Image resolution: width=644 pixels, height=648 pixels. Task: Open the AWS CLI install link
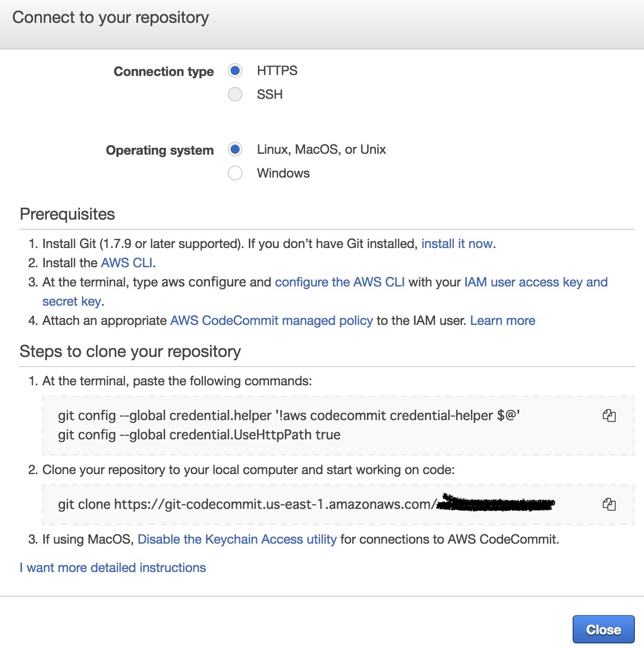click(127, 263)
